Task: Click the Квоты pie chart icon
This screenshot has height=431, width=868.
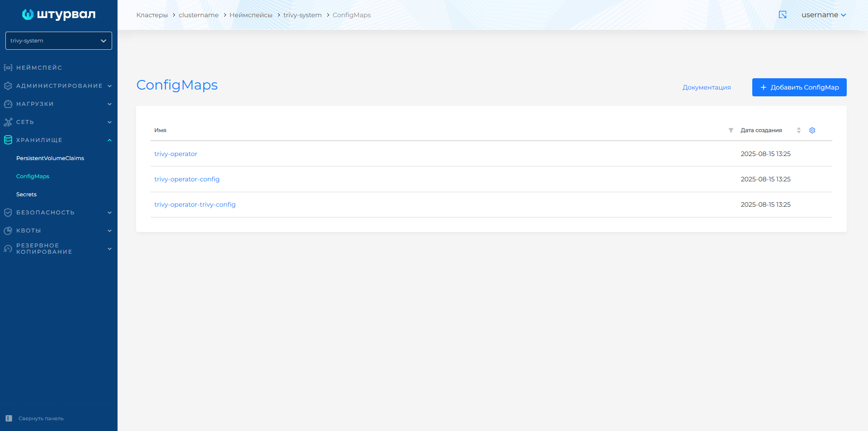Action: pyautogui.click(x=8, y=231)
